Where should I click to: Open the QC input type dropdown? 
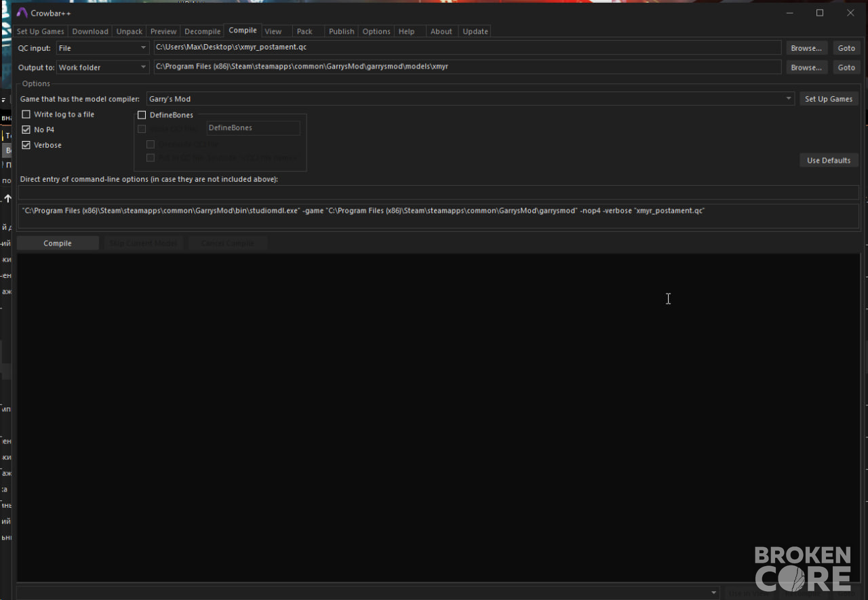click(102, 48)
